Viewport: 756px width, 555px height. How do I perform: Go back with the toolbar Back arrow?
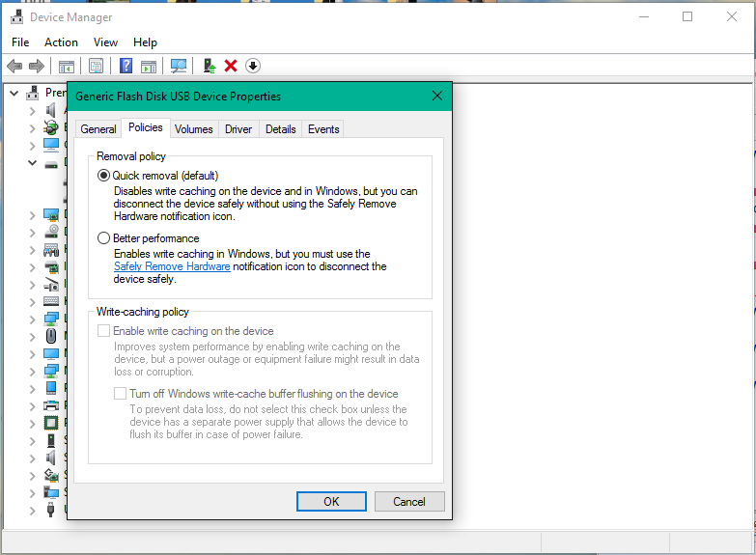(14, 66)
